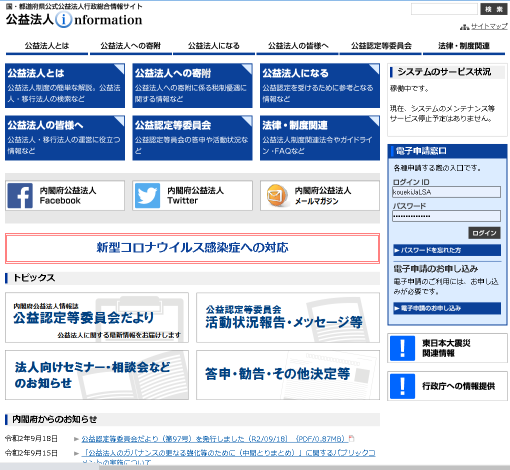The height and width of the screenshot is (470, 510).
Task: Open the blue 法律・制度関連 tile
Action: 320,138
